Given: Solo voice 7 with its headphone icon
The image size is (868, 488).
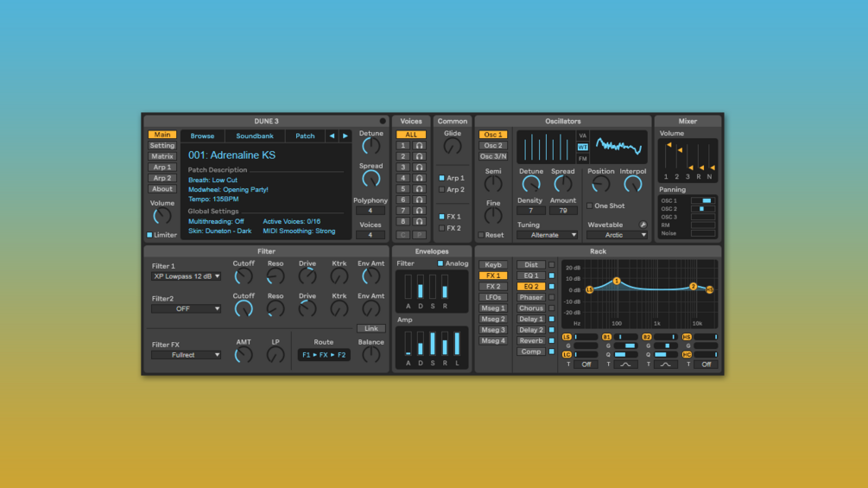Looking at the screenshot, I should 420,211.
